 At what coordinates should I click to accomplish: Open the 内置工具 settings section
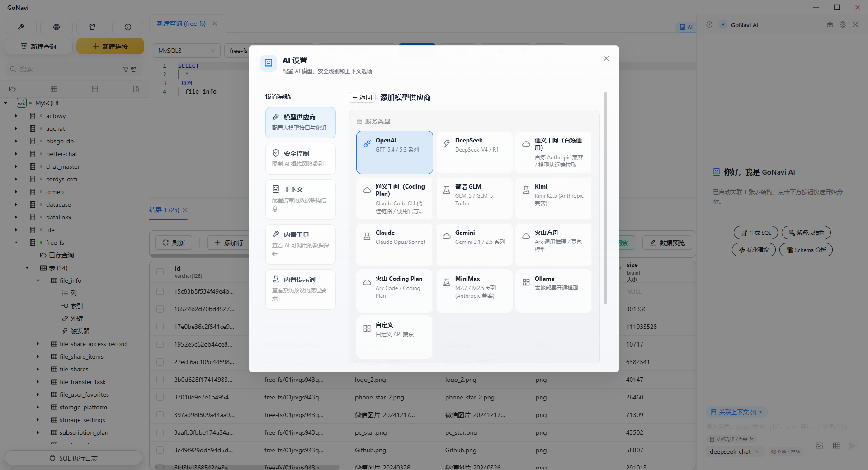(x=300, y=244)
